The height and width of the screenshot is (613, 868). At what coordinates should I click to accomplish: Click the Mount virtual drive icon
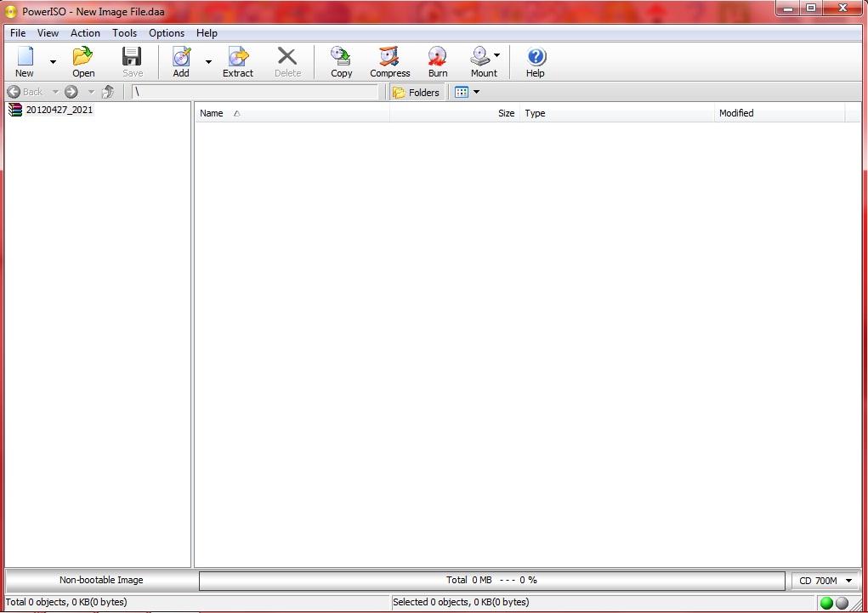(481, 61)
